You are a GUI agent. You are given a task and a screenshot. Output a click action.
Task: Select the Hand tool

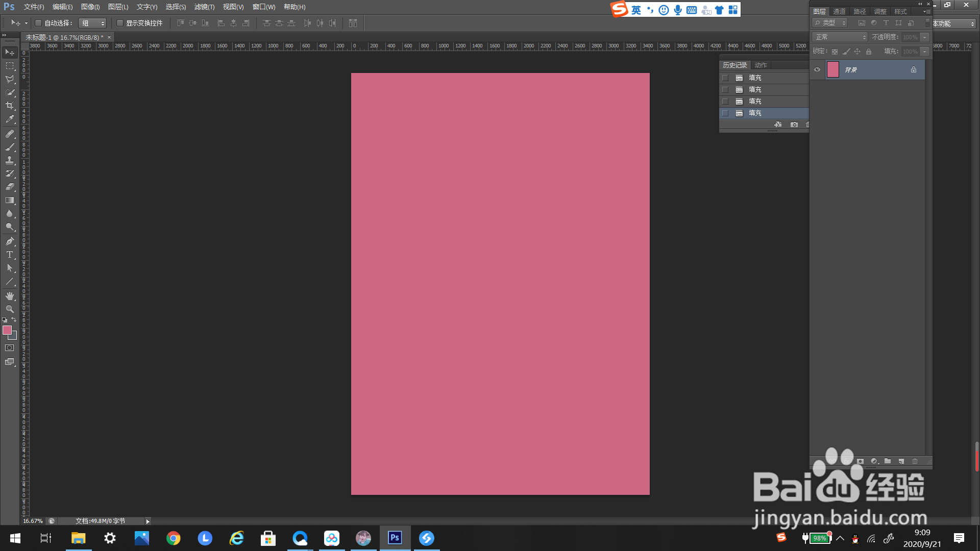click(10, 296)
